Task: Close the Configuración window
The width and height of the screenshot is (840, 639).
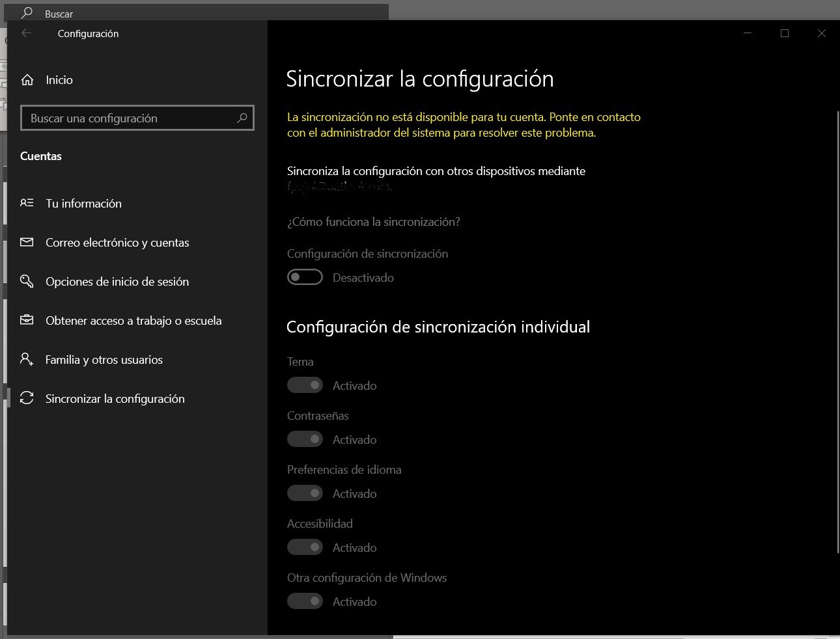Action: coord(822,33)
